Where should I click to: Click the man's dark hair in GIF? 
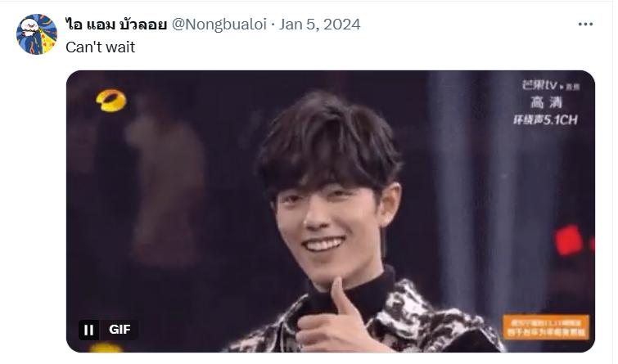pyautogui.click(x=329, y=144)
